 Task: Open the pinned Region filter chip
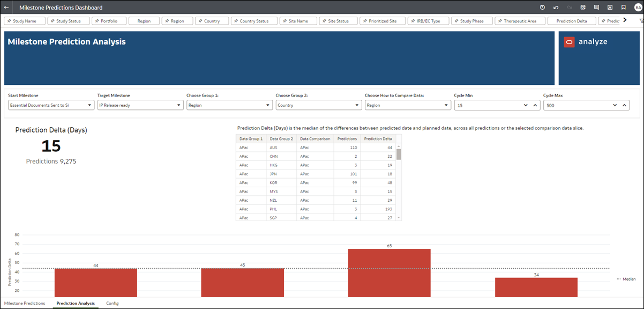tap(177, 21)
